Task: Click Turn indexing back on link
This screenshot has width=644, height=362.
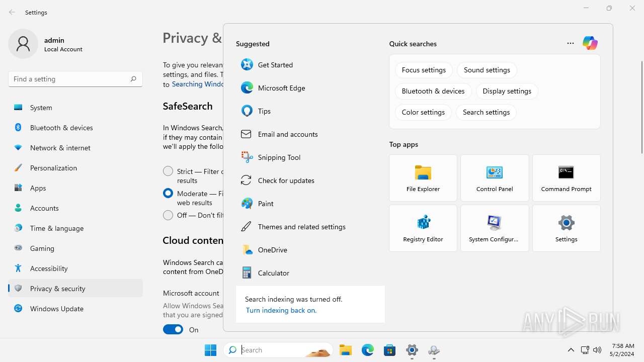Action: pyautogui.click(x=281, y=310)
